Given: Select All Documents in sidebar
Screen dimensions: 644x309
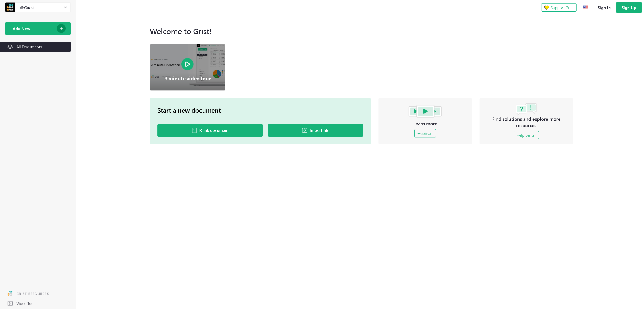Looking at the screenshot, I should pyautogui.click(x=29, y=47).
